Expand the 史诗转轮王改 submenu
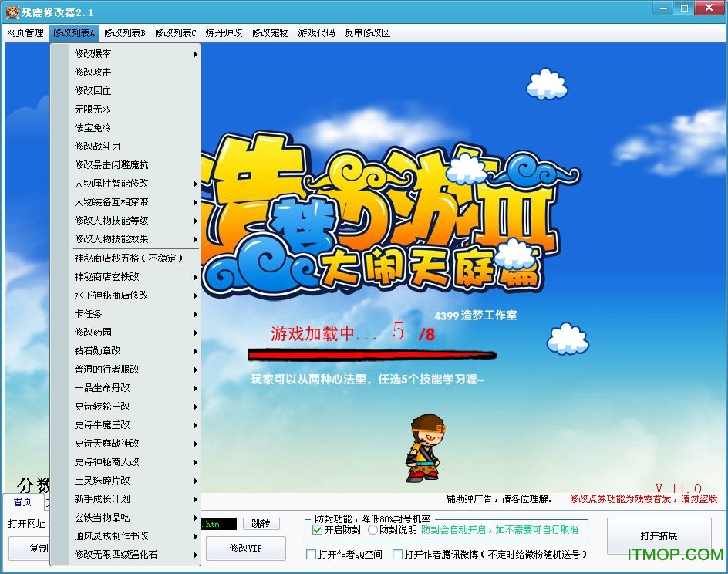 click(126, 407)
